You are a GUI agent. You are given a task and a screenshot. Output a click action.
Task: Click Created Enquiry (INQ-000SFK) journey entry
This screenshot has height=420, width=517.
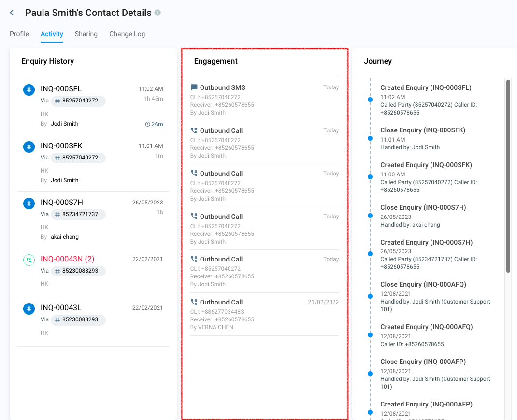tap(426, 165)
